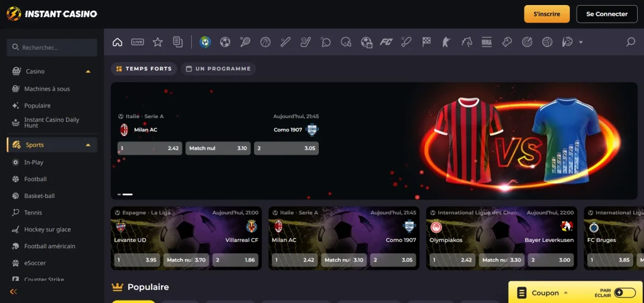The height and width of the screenshot is (303, 644).
Task: Switch to the Temps Forts tab
Action: 143,69
